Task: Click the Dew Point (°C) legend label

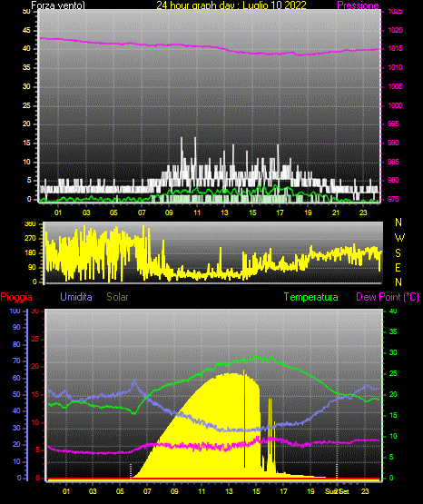Action: (x=388, y=297)
